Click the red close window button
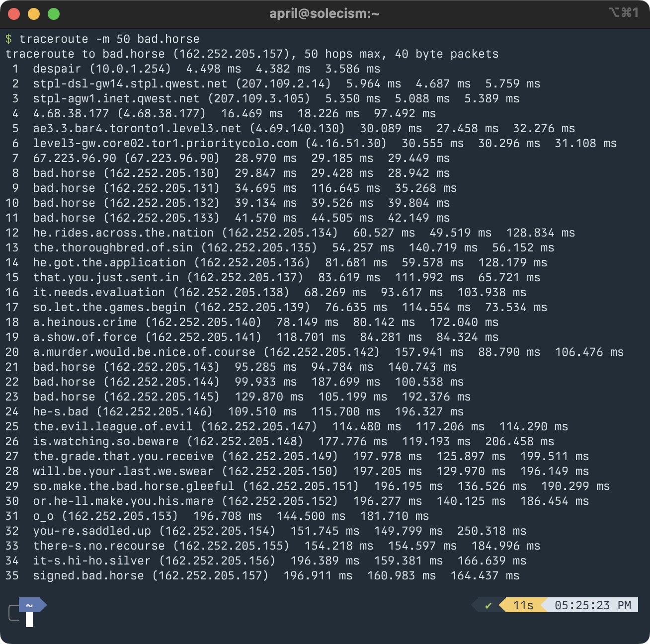This screenshot has width=650, height=644. click(x=14, y=14)
